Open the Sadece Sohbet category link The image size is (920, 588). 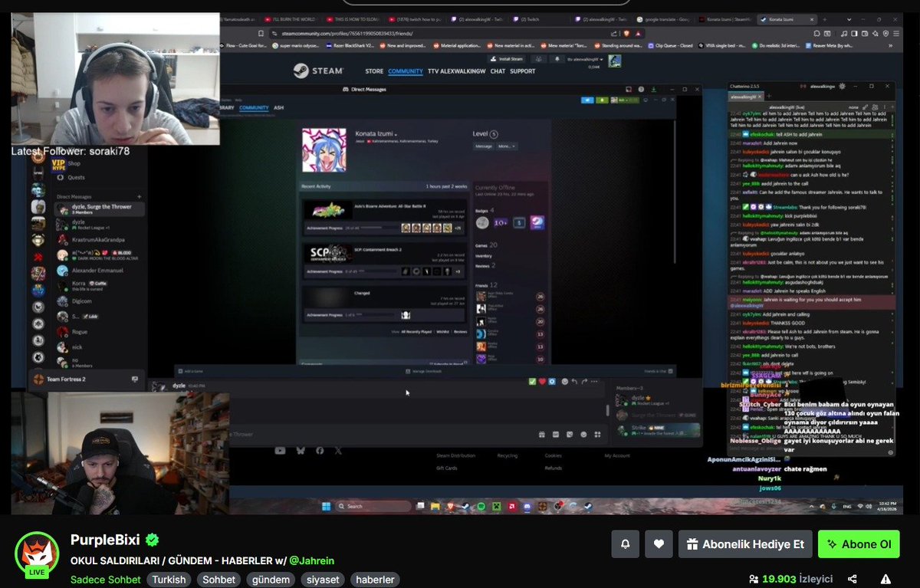pos(105,580)
